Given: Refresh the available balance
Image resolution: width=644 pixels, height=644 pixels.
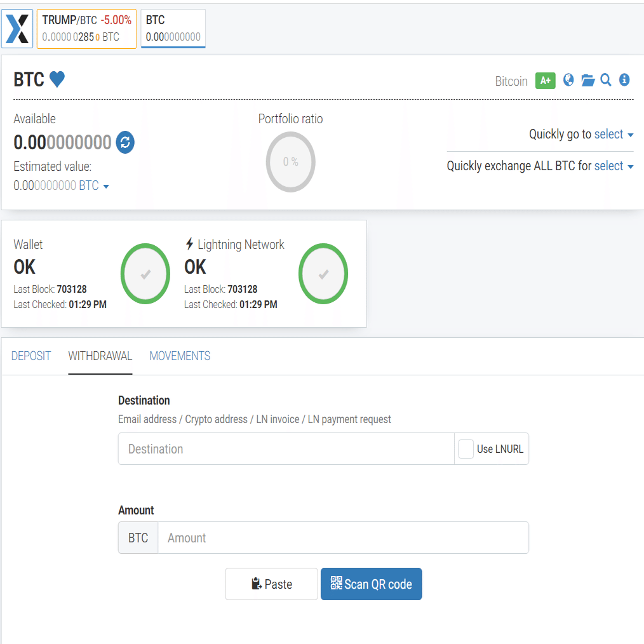Looking at the screenshot, I should [x=125, y=142].
